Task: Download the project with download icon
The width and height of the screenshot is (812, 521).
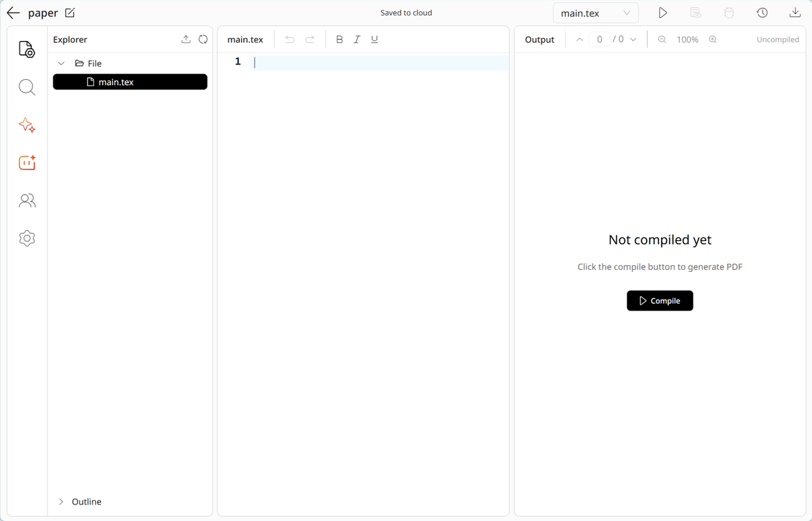Action: coord(795,13)
